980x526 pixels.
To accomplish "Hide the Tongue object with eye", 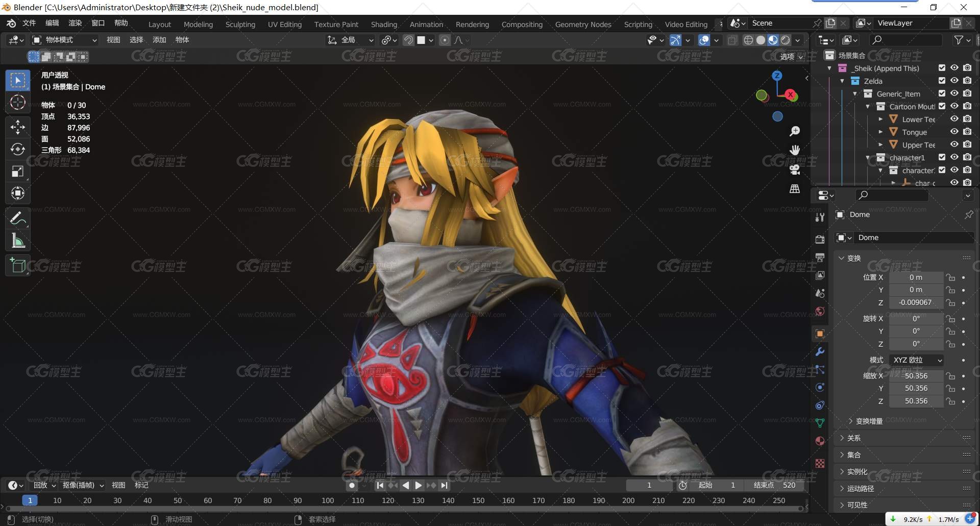I will point(954,132).
